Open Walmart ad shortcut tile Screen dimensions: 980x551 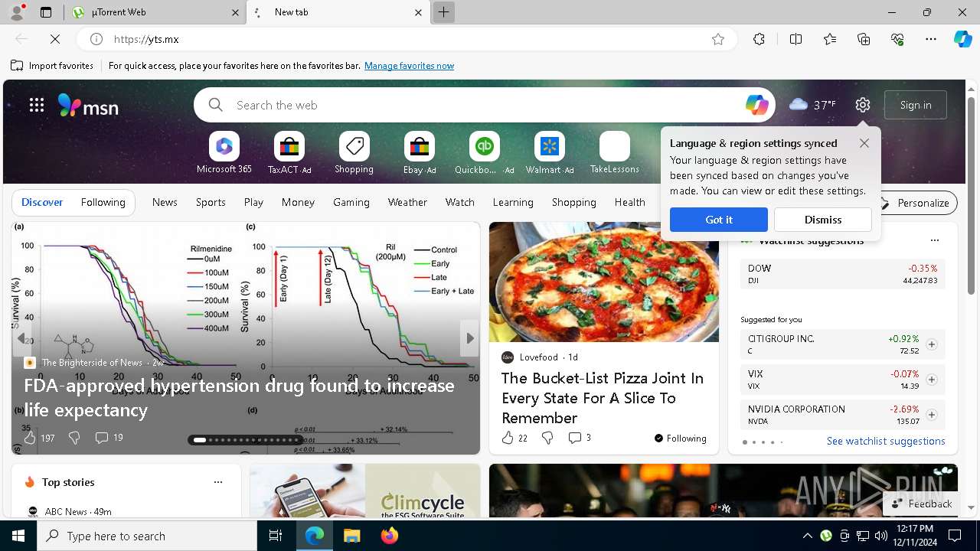[550, 153]
